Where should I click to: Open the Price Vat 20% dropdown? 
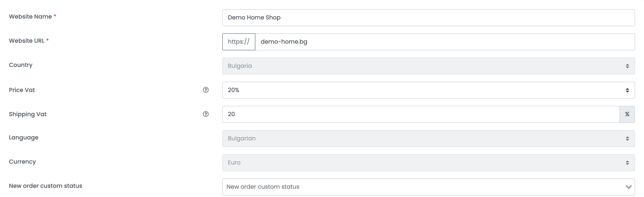point(428,90)
